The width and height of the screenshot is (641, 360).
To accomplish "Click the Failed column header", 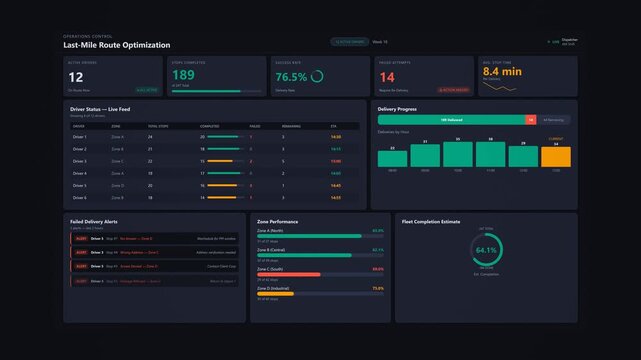I will (255, 126).
